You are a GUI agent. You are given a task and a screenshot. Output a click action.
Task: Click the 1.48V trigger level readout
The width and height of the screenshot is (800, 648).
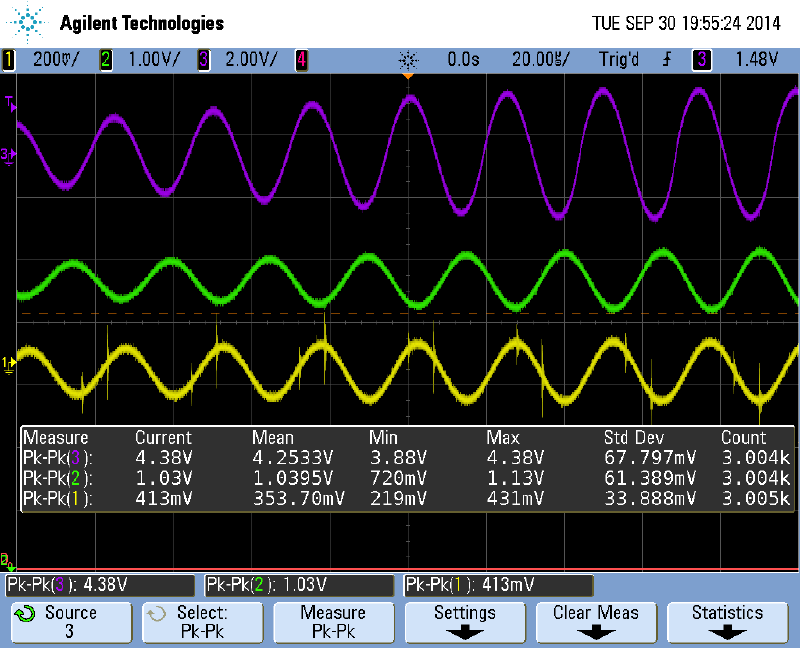[x=756, y=60]
